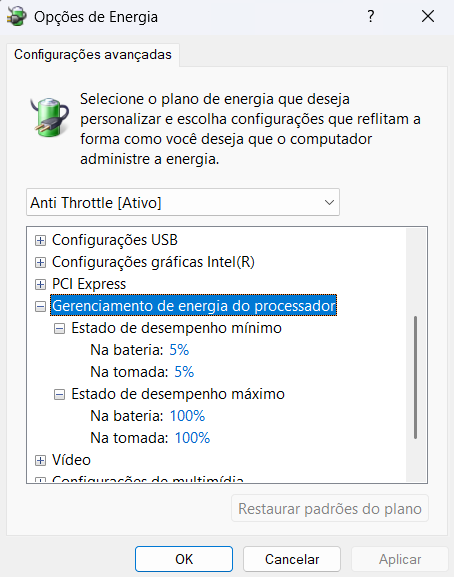Collapse Gerenciamento de energia do processador
The width and height of the screenshot is (454, 577).
(40, 306)
